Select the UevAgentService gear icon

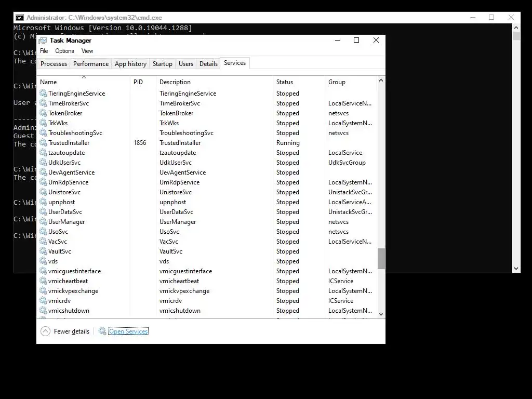click(43, 171)
